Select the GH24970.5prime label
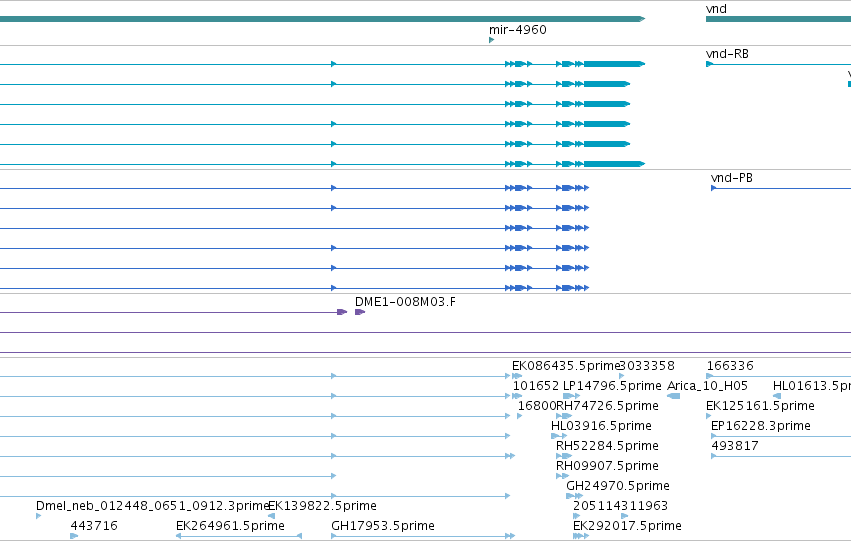The height and width of the screenshot is (541, 851). (618, 486)
